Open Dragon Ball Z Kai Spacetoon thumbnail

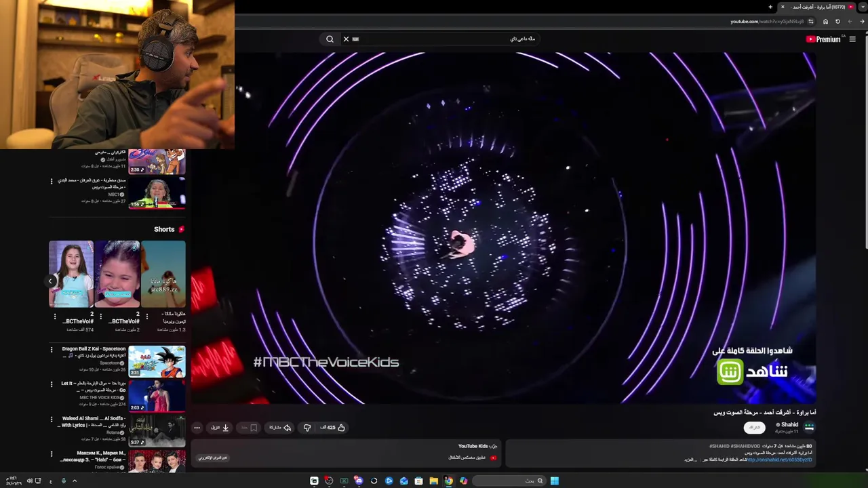pyautogui.click(x=157, y=361)
